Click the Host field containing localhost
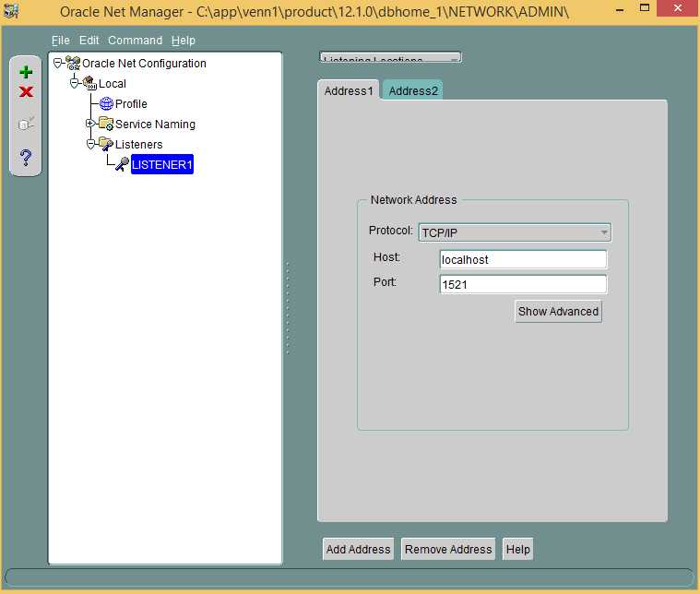The image size is (700, 594). pos(523,259)
